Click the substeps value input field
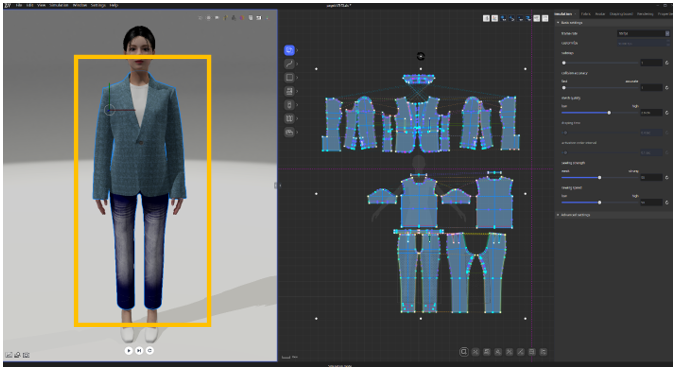Viewport: 673px width, 367px height. [x=651, y=63]
